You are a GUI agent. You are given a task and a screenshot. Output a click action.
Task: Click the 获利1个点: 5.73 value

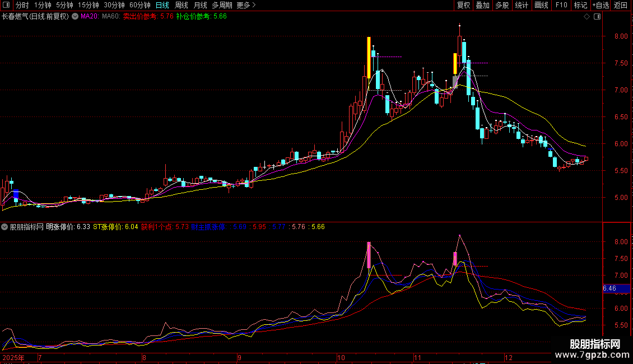click(165, 227)
